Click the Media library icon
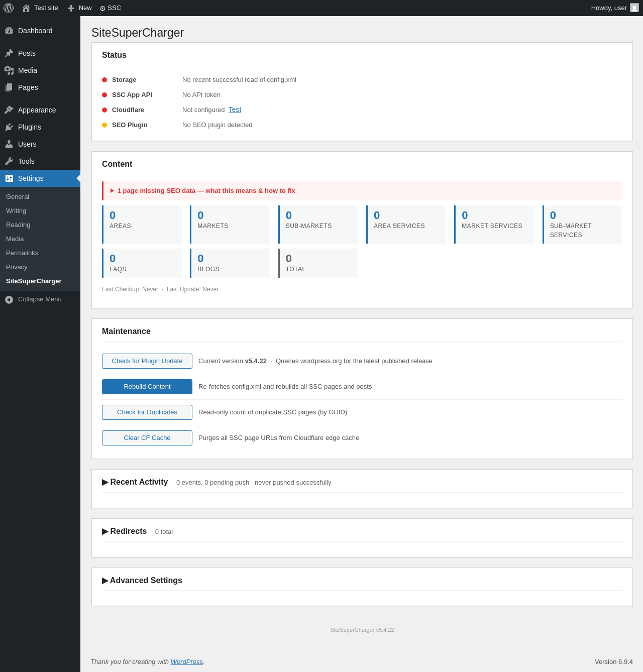 (9, 70)
